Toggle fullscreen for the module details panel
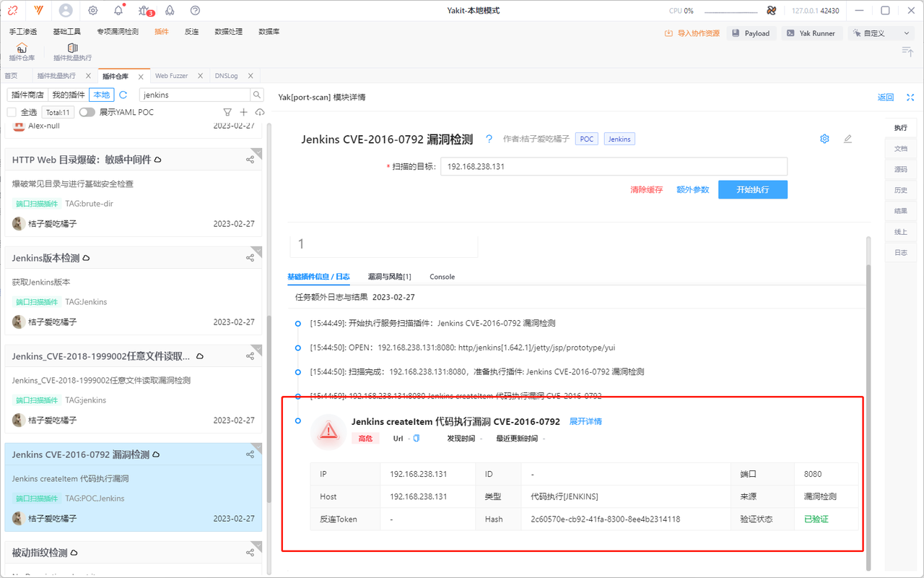This screenshot has height=578, width=924. click(910, 97)
